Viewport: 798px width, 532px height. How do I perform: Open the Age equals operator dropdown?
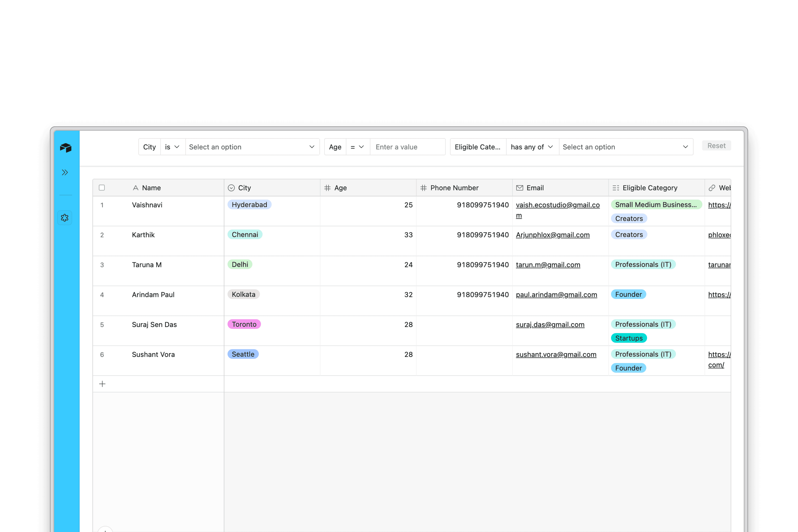[x=357, y=147]
